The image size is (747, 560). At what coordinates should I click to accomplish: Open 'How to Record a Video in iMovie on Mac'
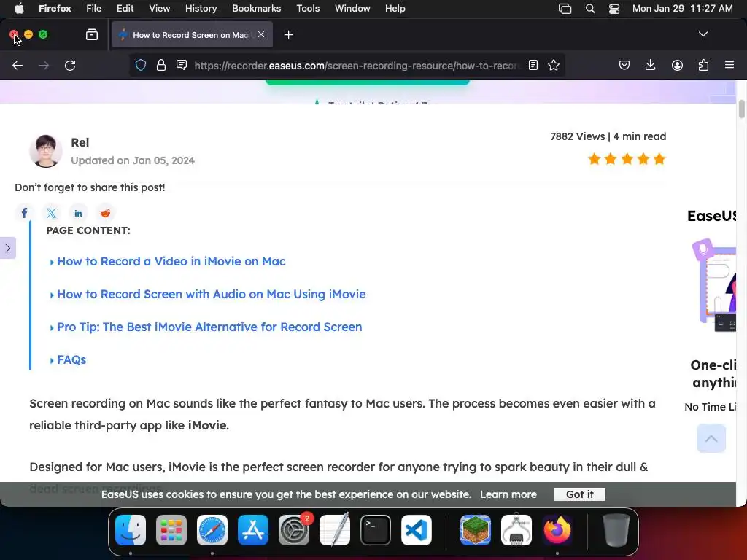[x=171, y=262]
